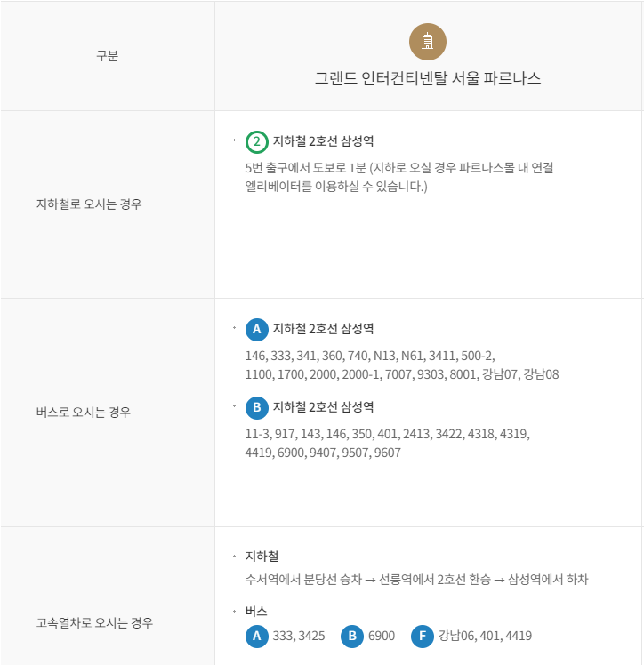
Task: Click blue A bus stop icon above 146, 333
Action: pos(257,330)
